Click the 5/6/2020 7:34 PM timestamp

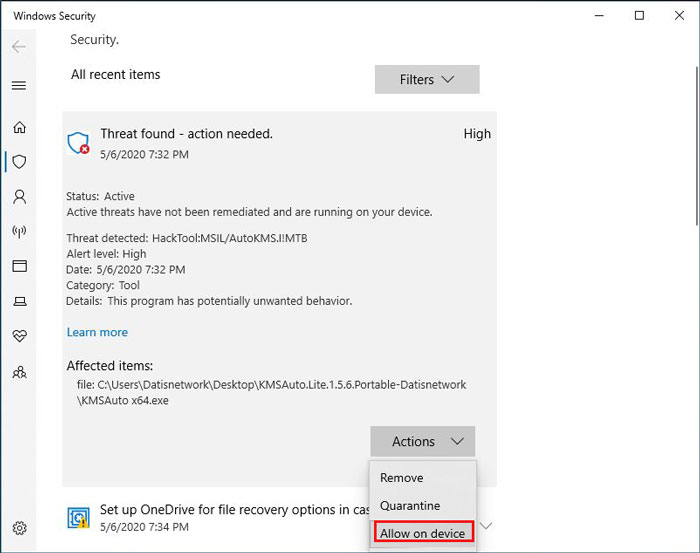pos(144,527)
